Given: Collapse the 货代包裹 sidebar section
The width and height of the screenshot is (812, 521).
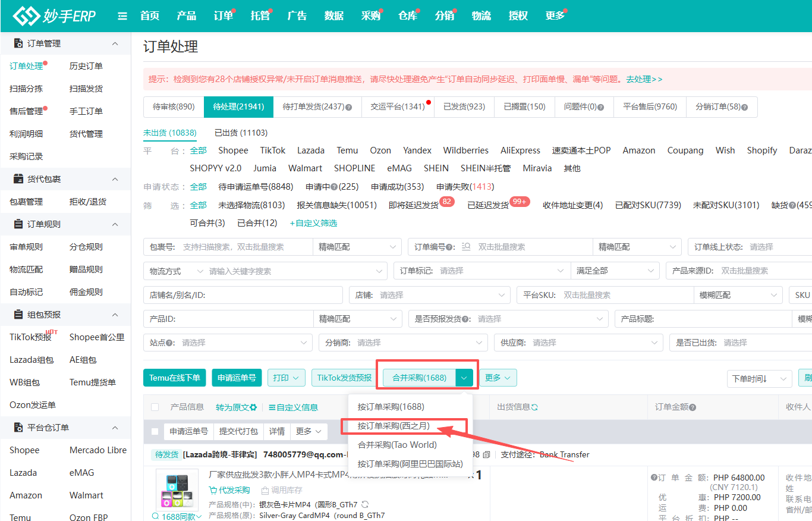Looking at the screenshot, I should click(115, 179).
